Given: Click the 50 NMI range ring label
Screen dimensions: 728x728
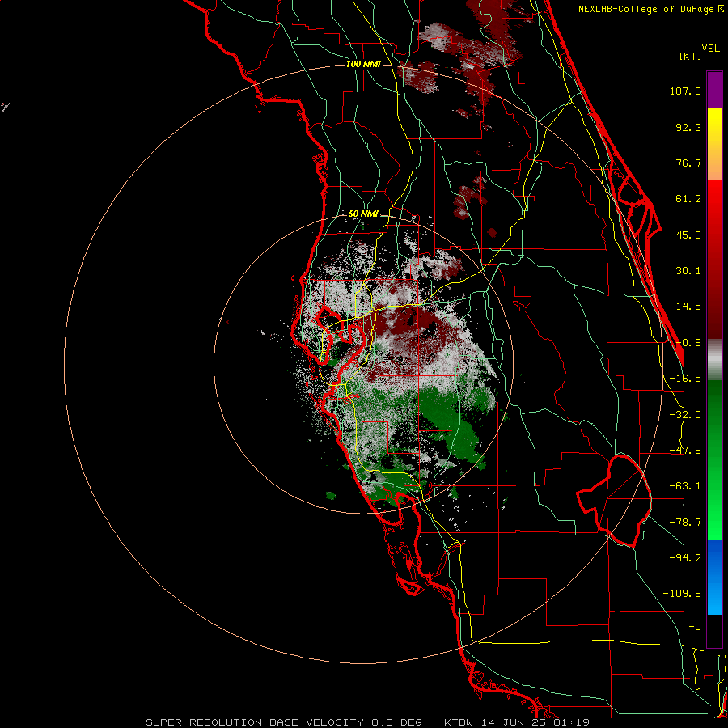Looking at the screenshot, I should point(363,214).
